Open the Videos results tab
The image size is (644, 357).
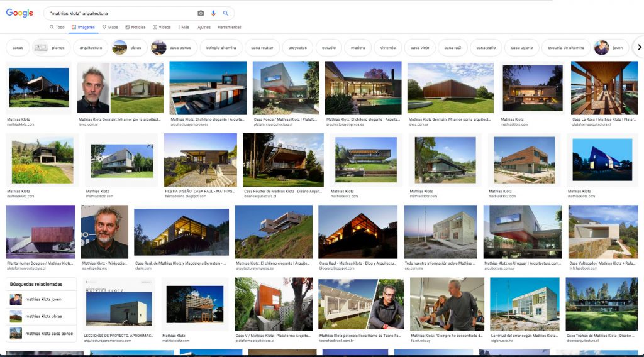pyautogui.click(x=162, y=27)
